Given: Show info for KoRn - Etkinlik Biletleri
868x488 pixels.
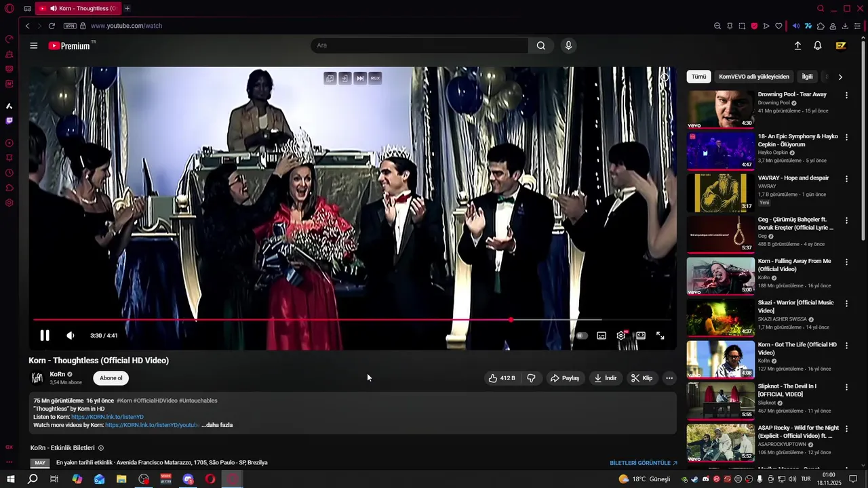Looking at the screenshot, I should pyautogui.click(x=101, y=448).
